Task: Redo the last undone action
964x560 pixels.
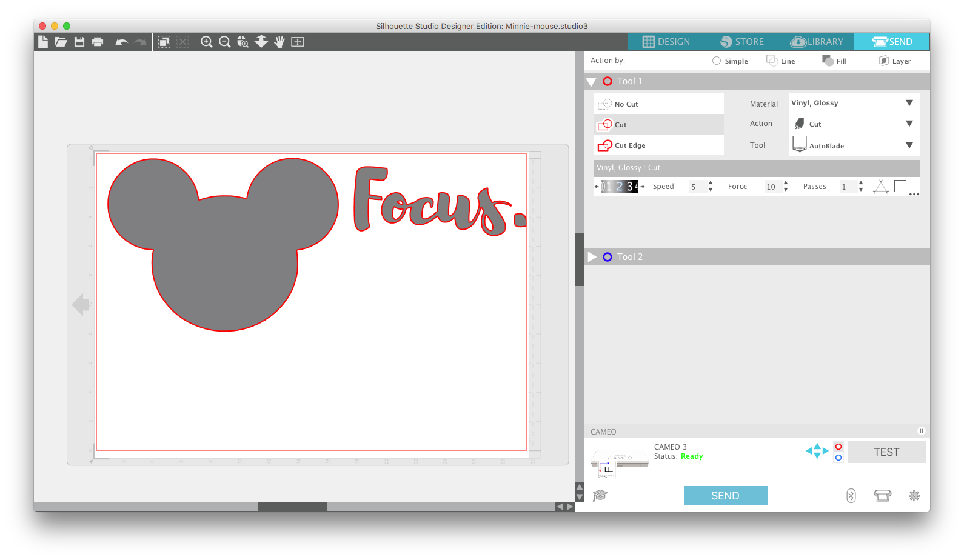Action: click(140, 42)
